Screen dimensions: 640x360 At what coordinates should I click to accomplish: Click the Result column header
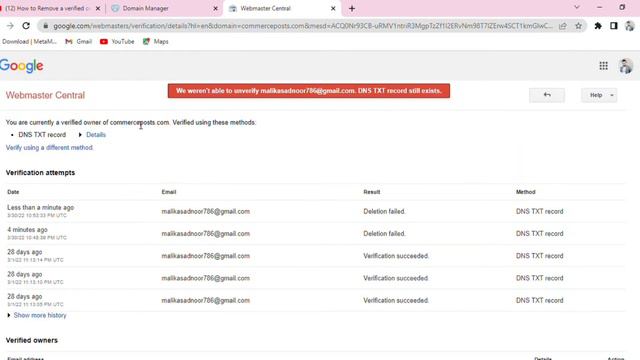[371, 192]
